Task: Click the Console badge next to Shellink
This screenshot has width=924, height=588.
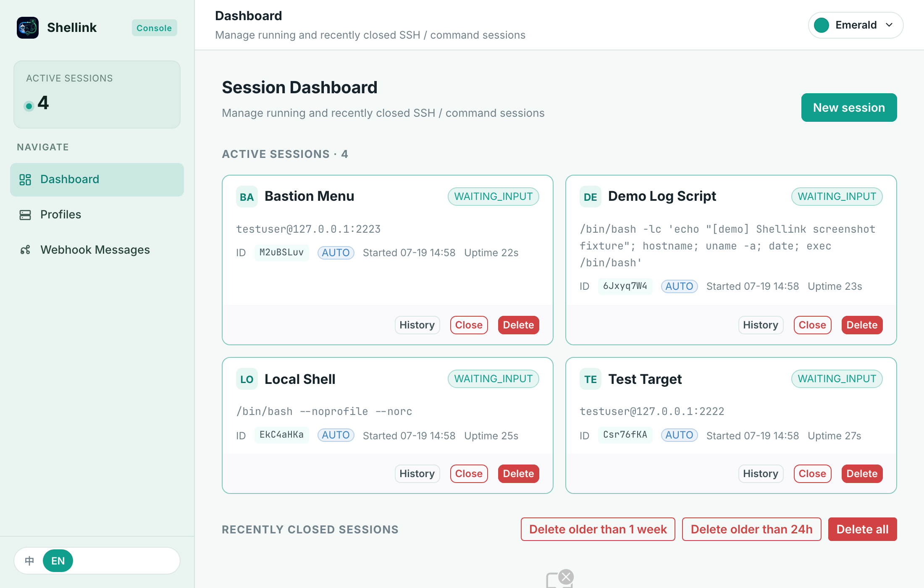Action: (154, 28)
